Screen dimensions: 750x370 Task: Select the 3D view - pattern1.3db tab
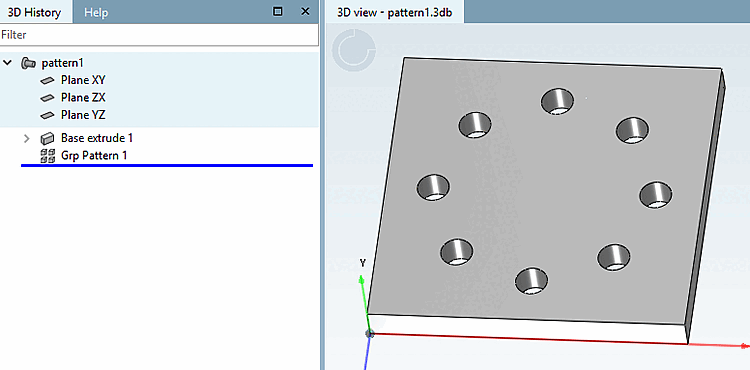click(x=395, y=12)
